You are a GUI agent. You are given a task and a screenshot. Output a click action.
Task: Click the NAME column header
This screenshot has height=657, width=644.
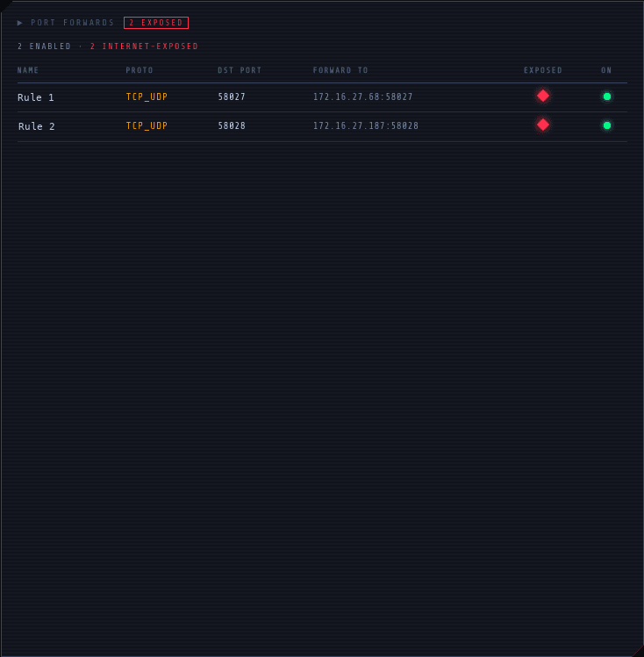point(28,70)
